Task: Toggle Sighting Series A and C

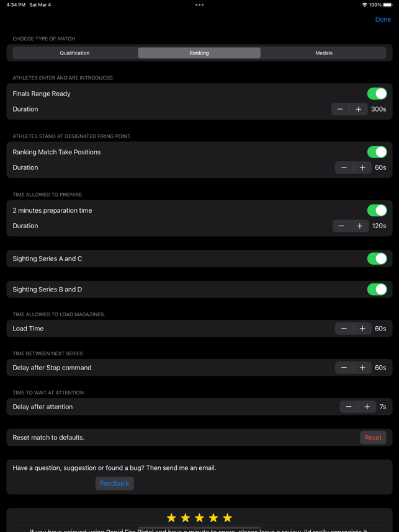Action: tap(377, 259)
